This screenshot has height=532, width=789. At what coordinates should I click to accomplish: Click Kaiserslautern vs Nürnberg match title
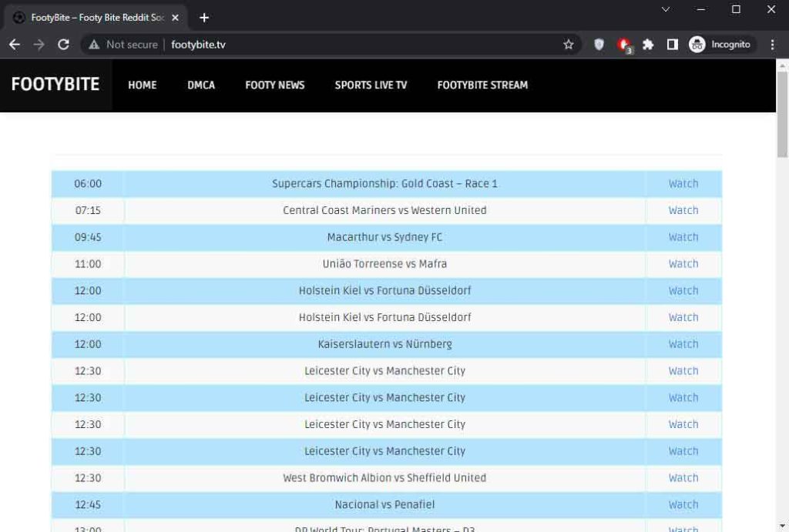(x=385, y=344)
